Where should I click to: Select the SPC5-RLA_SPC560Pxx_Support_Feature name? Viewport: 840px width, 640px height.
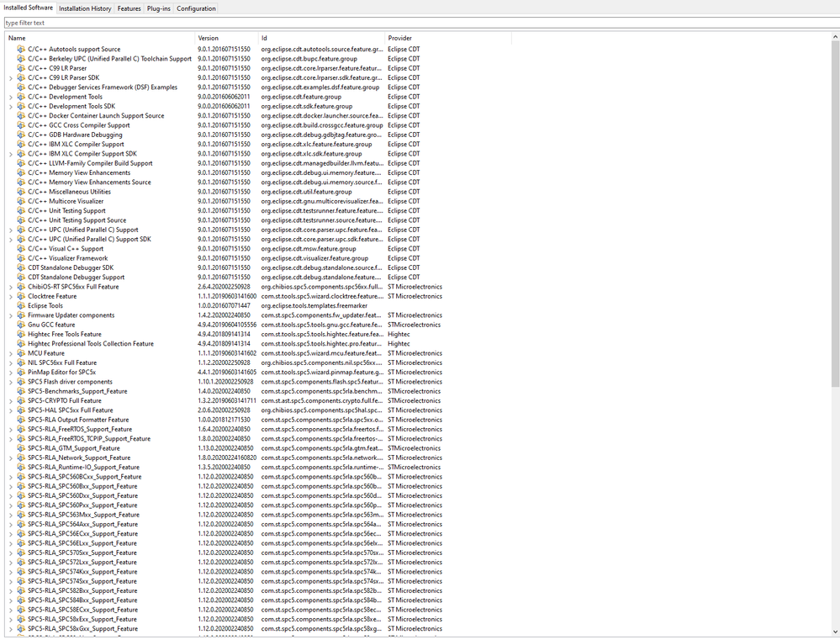(82, 505)
